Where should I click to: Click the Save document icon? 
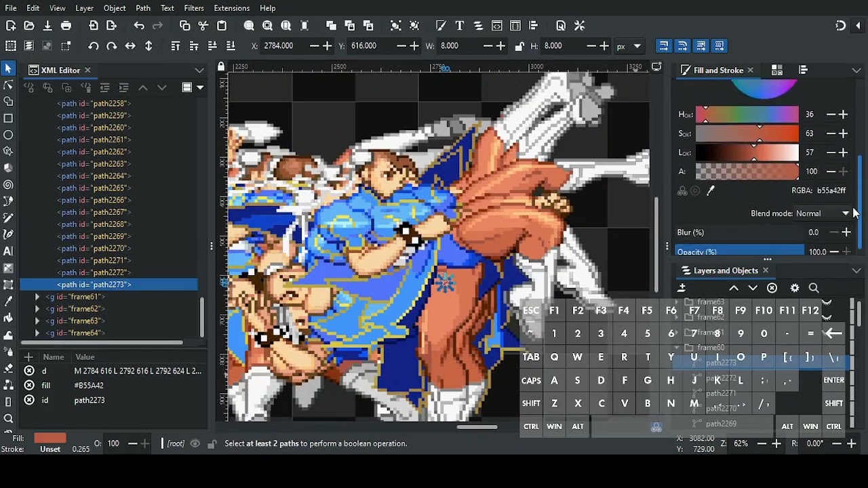47,26
